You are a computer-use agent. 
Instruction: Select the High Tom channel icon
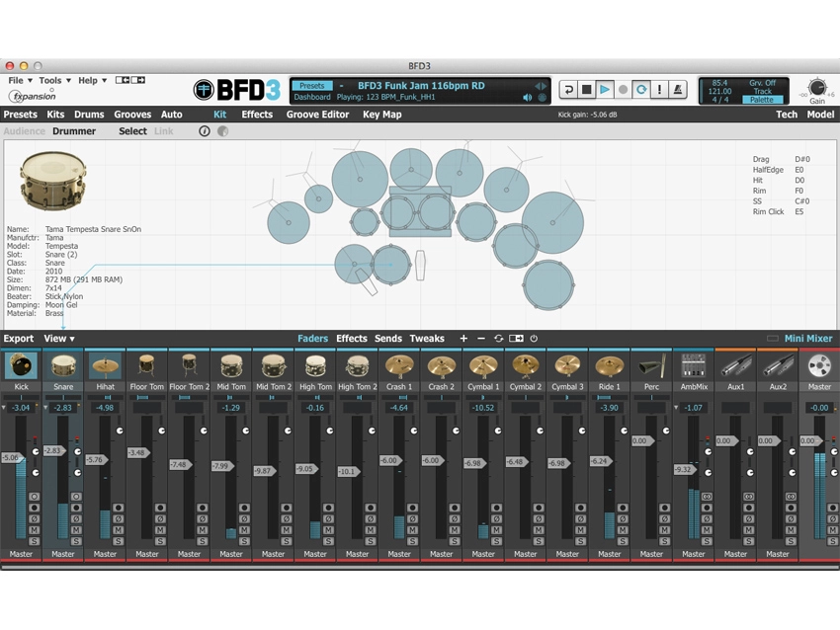(x=315, y=366)
